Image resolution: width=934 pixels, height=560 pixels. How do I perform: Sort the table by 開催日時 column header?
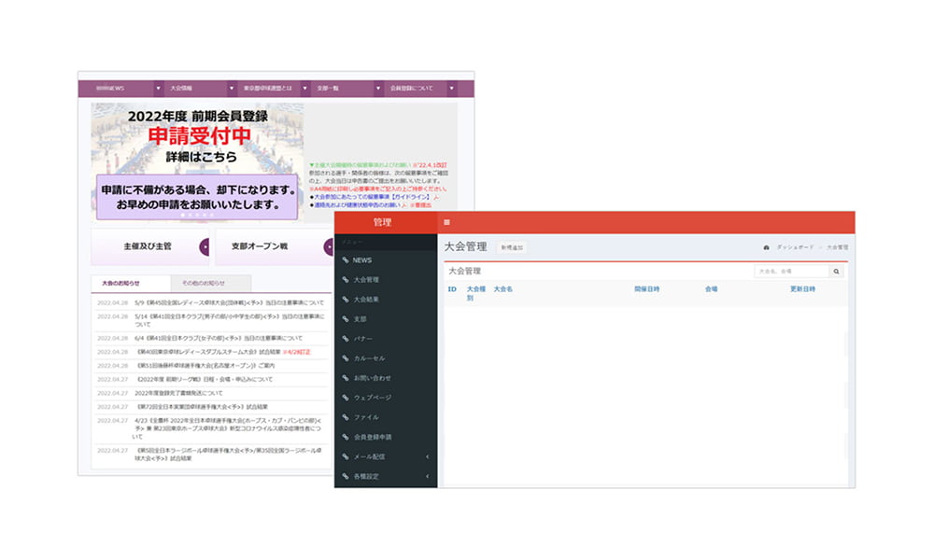[647, 289]
